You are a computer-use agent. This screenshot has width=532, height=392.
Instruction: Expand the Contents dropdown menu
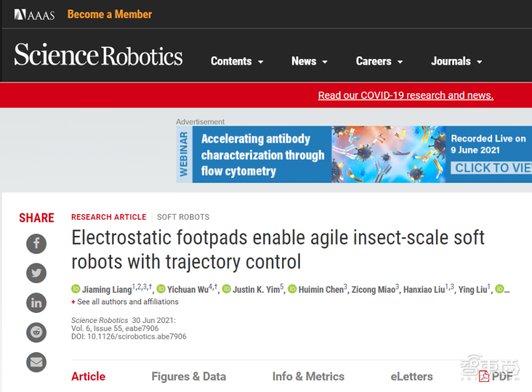pyautogui.click(x=237, y=61)
